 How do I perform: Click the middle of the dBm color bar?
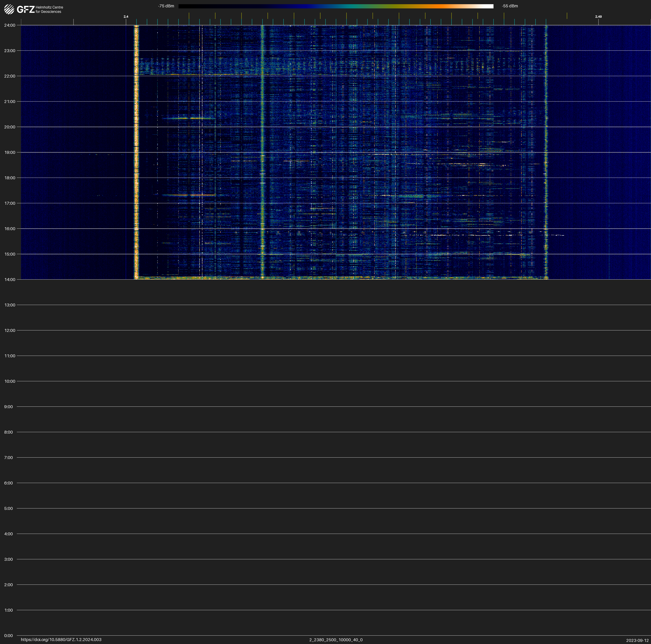336,6
